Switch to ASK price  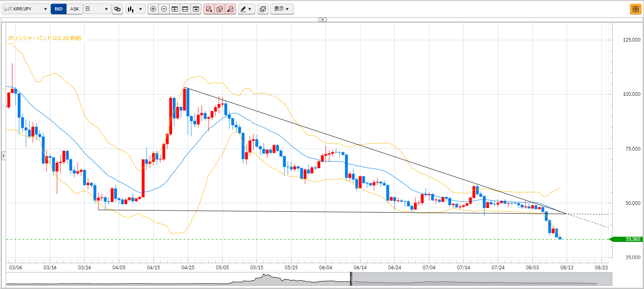(75, 9)
